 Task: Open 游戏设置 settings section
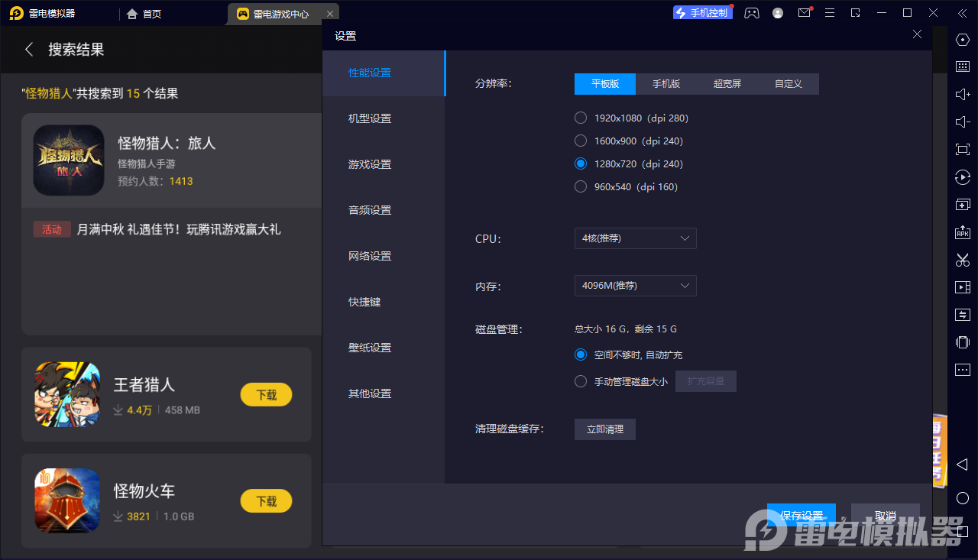383,164
